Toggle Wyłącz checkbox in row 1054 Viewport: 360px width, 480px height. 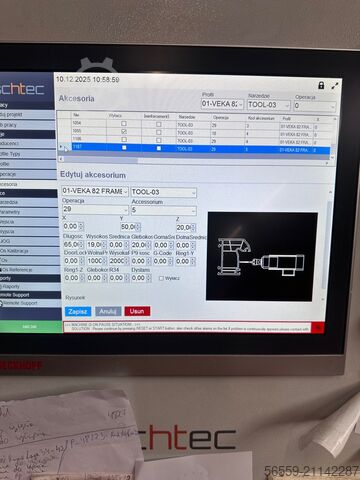[x=124, y=123]
